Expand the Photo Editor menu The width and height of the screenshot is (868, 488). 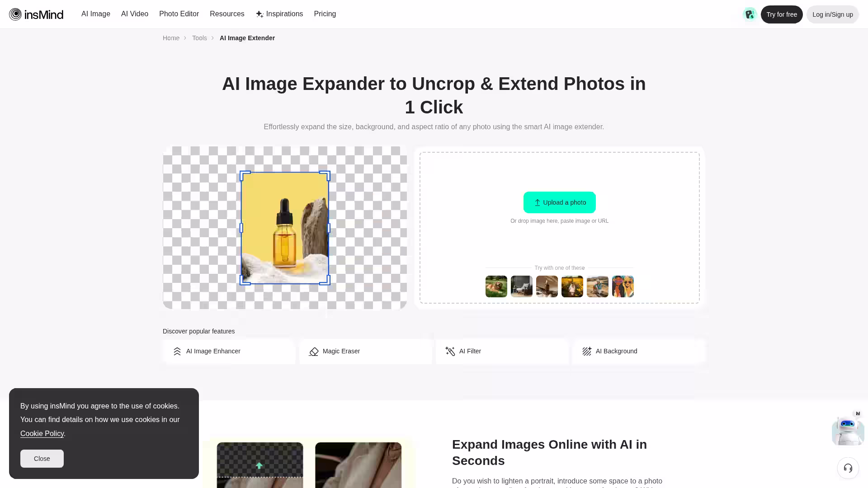pos(179,14)
